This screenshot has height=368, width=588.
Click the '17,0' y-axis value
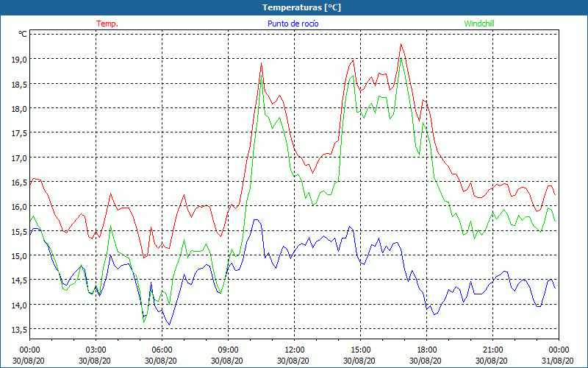tap(21, 158)
